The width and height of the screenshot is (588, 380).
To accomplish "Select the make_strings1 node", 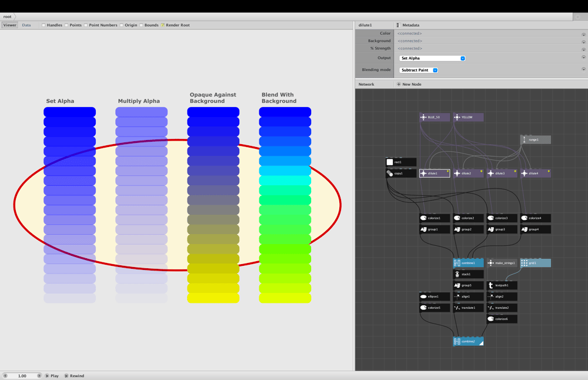I will coord(502,263).
